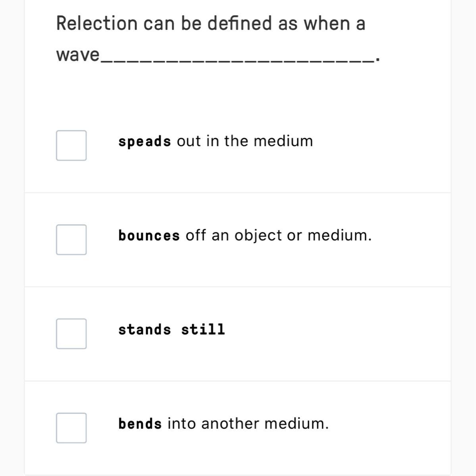Select the 'bends into another medium' checkbox
476x476 pixels.
(71, 428)
